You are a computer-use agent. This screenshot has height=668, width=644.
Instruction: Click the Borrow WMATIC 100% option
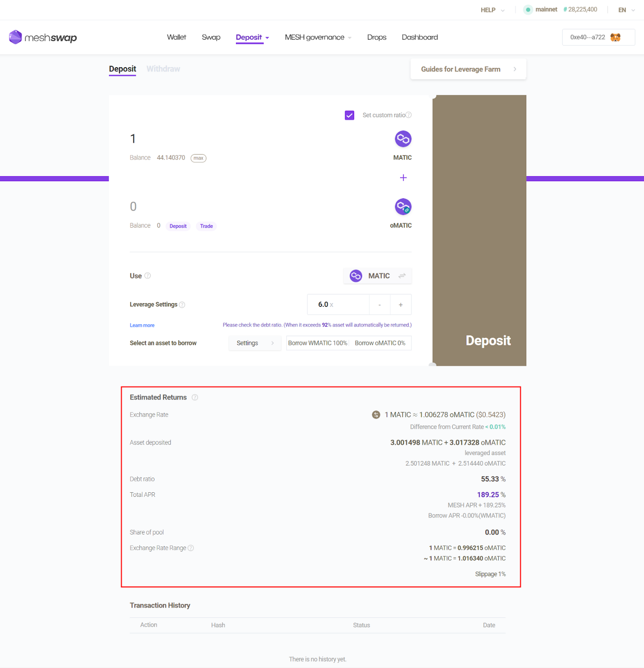click(318, 343)
